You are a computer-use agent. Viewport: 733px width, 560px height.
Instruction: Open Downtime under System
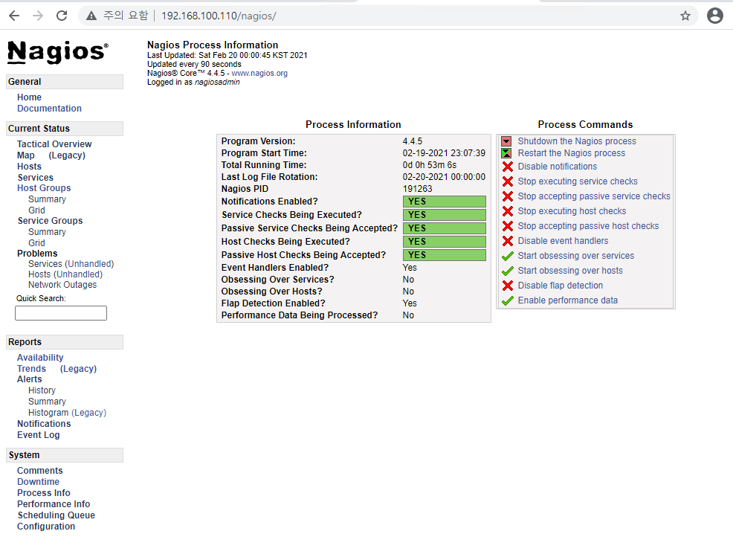point(39,482)
